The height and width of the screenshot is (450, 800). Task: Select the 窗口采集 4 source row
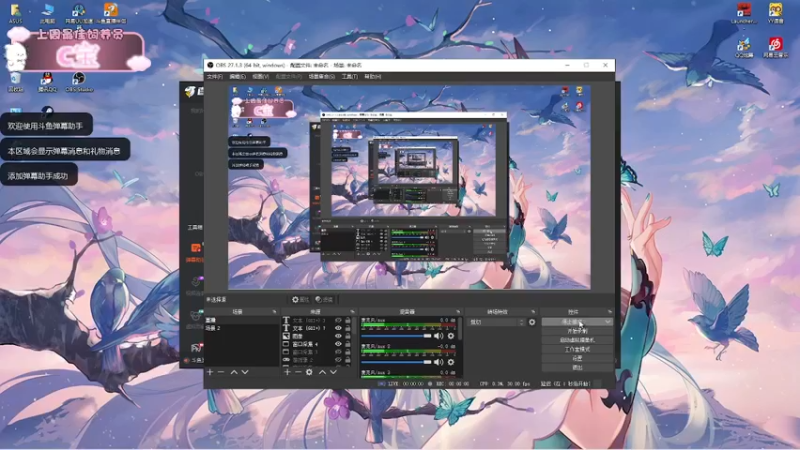tap(317, 344)
